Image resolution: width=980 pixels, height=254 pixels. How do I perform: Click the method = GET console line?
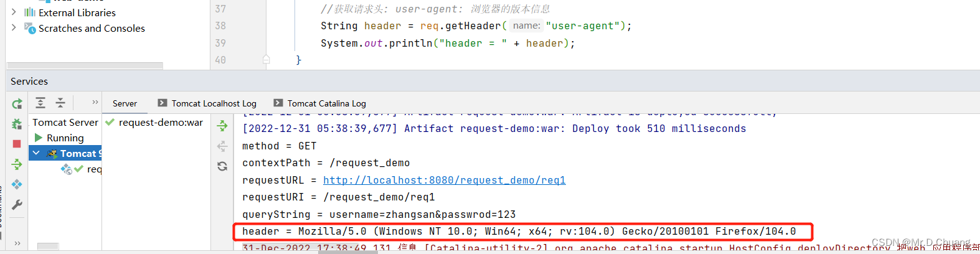pos(279,146)
